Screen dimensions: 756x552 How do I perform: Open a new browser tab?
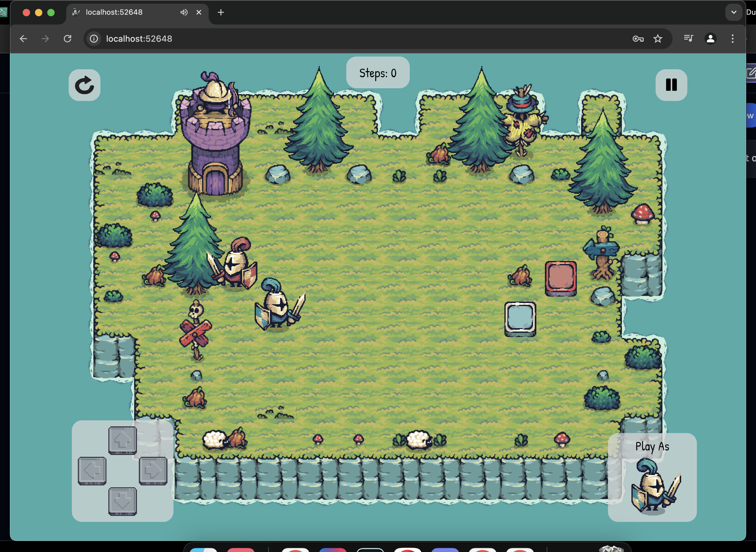pos(221,12)
